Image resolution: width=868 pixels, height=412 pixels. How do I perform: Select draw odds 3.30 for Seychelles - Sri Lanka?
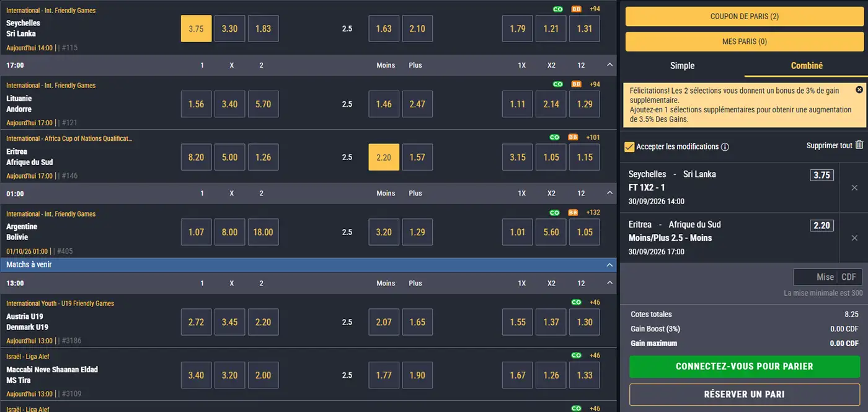tap(229, 29)
